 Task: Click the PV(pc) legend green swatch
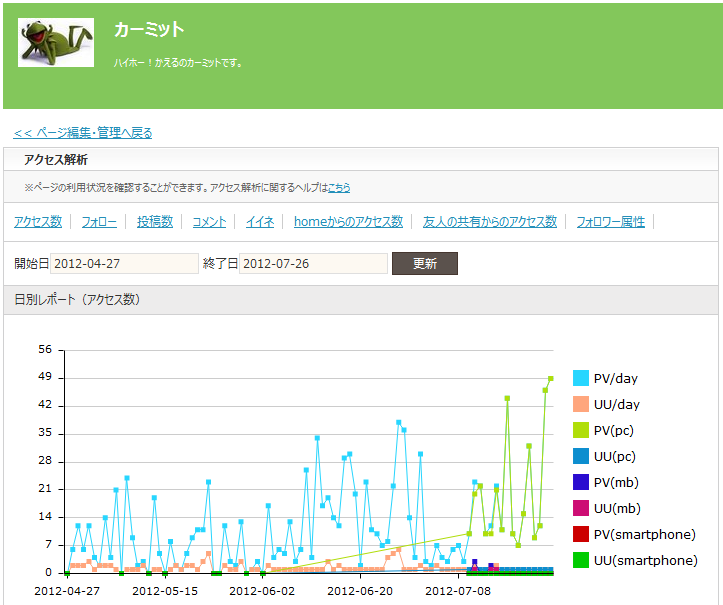point(580,430)
